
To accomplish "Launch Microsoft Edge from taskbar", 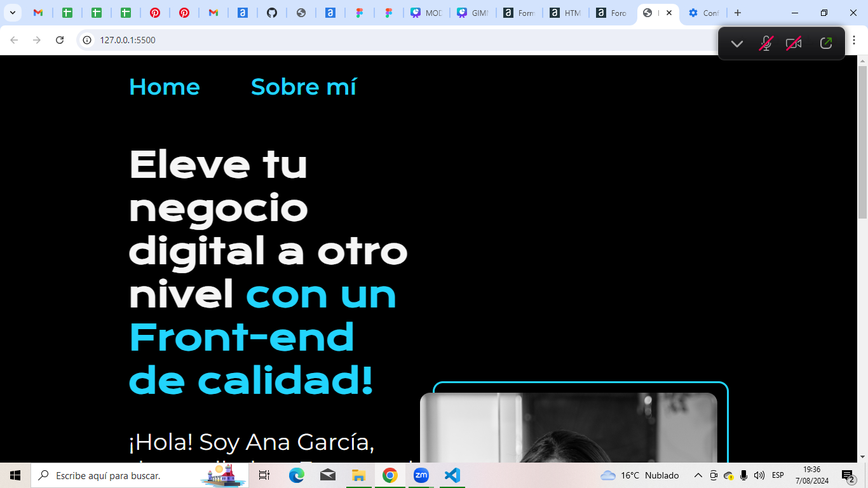I will (297, 475).
